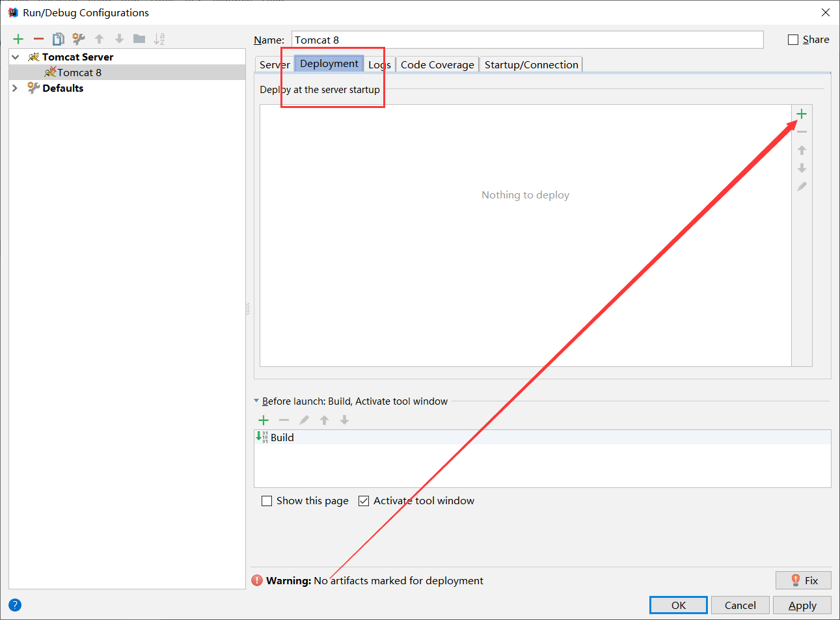
Task: Click the 'No artifacts marked for deployment' warning text
Action: click(398, 580)
